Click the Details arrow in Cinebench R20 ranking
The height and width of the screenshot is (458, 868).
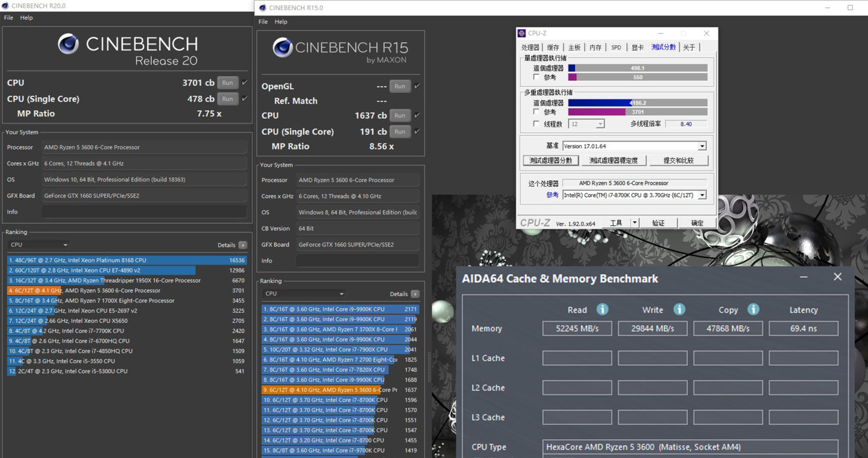coord(242,245)
